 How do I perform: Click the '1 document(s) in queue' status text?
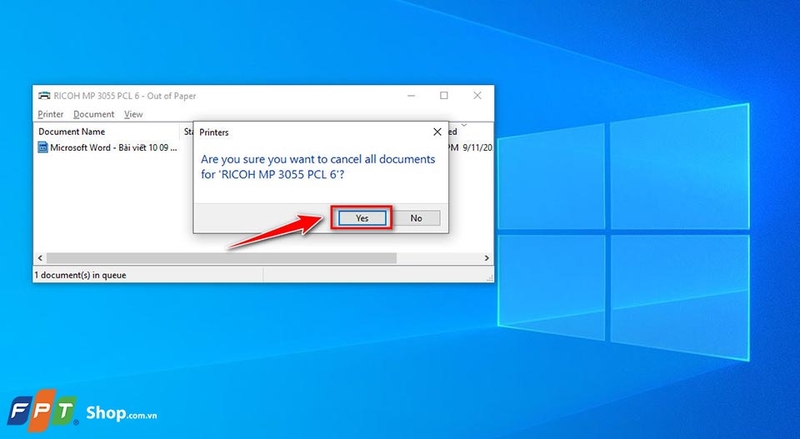[80, 275]
